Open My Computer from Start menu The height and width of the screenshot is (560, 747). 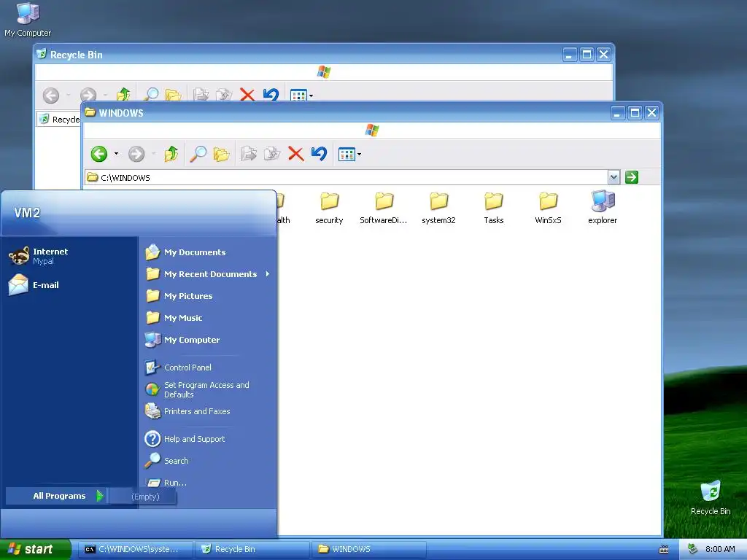(x=208, y=340)
